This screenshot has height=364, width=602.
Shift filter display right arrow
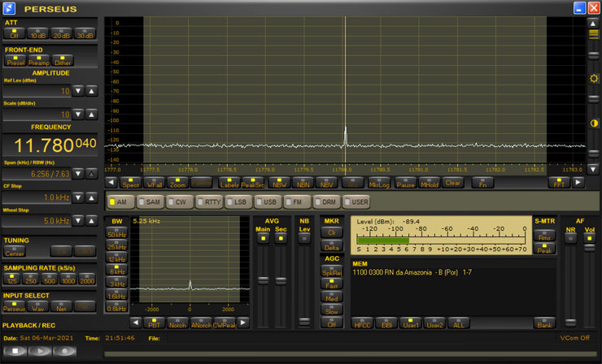(243, 323)
